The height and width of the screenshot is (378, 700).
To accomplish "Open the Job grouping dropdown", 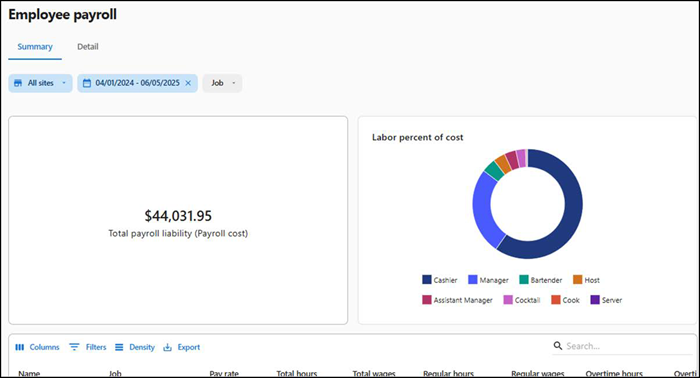I will [x=222, y=83].
